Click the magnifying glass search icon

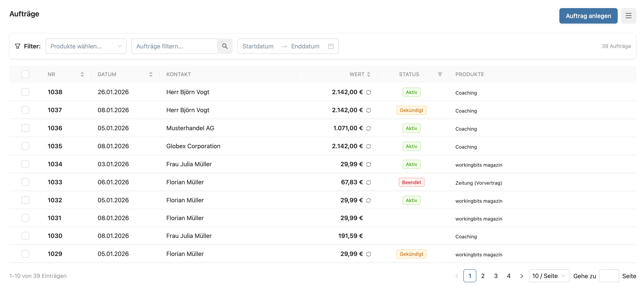225,46
